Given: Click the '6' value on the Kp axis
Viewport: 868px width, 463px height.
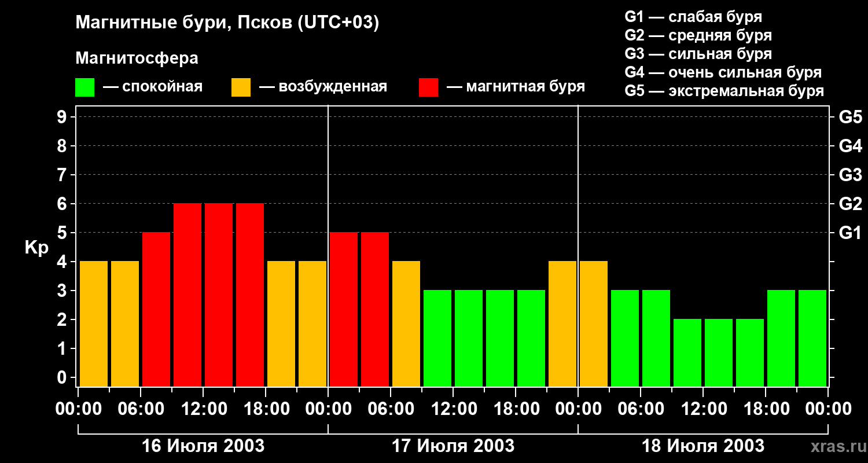Looking at the screenshot, I should point(62,204).
